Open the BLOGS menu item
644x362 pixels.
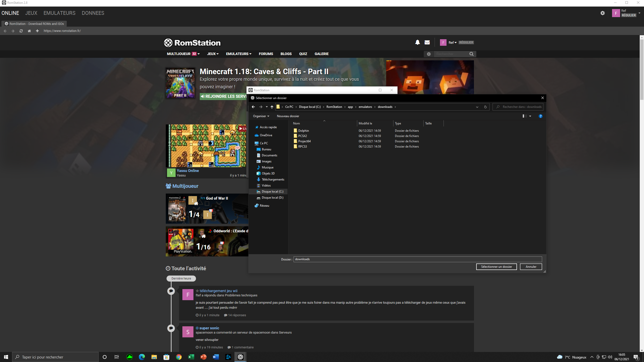point(286,54)
